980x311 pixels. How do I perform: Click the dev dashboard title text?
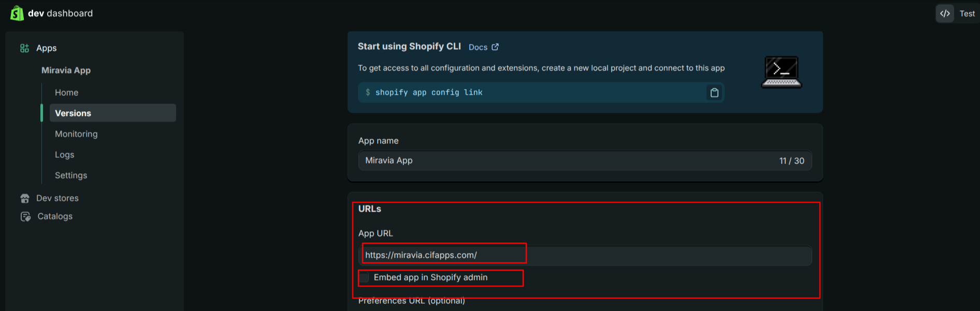click(x=60, y=13)
